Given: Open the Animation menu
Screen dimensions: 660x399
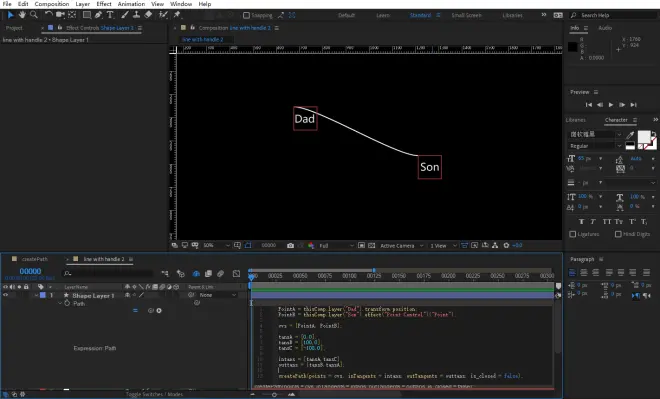Looking at the screenshot, I should coord(131,4).
